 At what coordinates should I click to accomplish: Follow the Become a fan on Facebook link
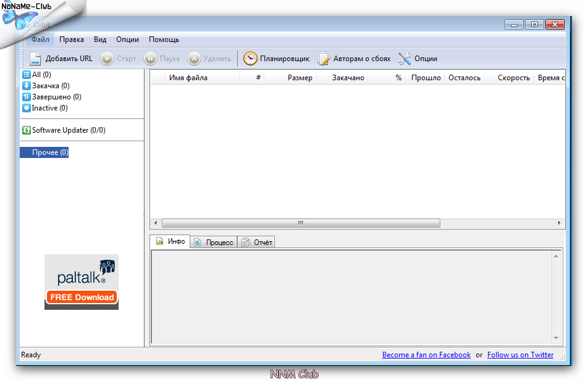pos(426,355)
